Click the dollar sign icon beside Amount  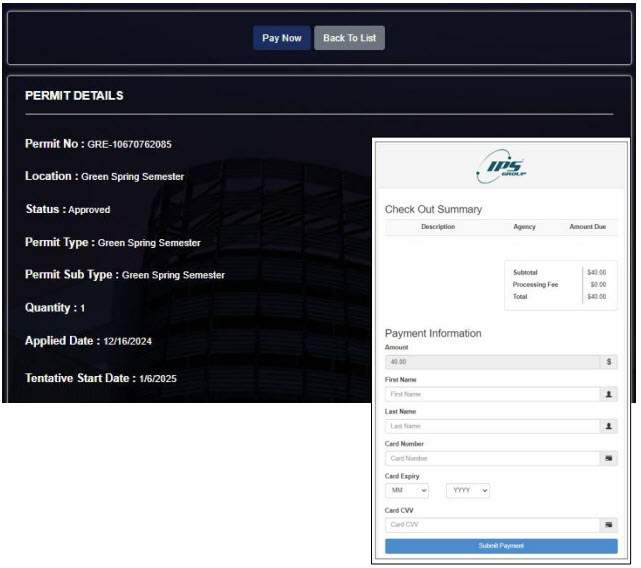tap(609, 362)
